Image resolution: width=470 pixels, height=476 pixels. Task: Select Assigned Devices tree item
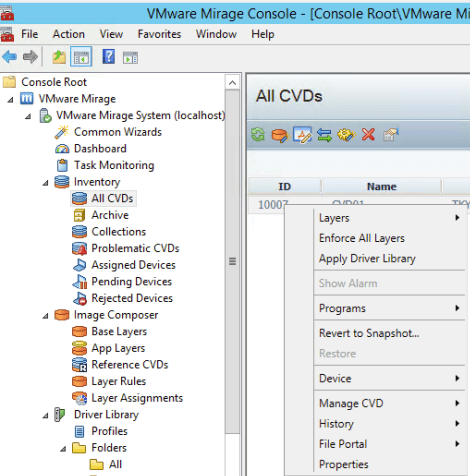[133, 265]
